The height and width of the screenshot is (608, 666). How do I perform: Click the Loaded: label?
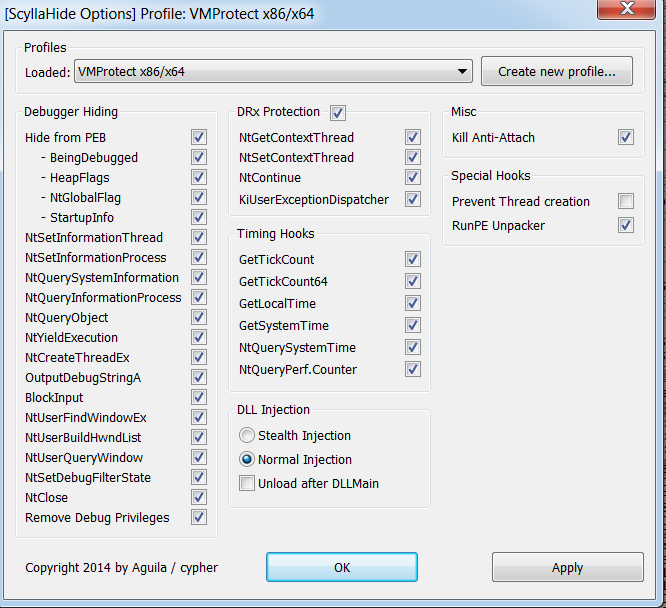48,73
